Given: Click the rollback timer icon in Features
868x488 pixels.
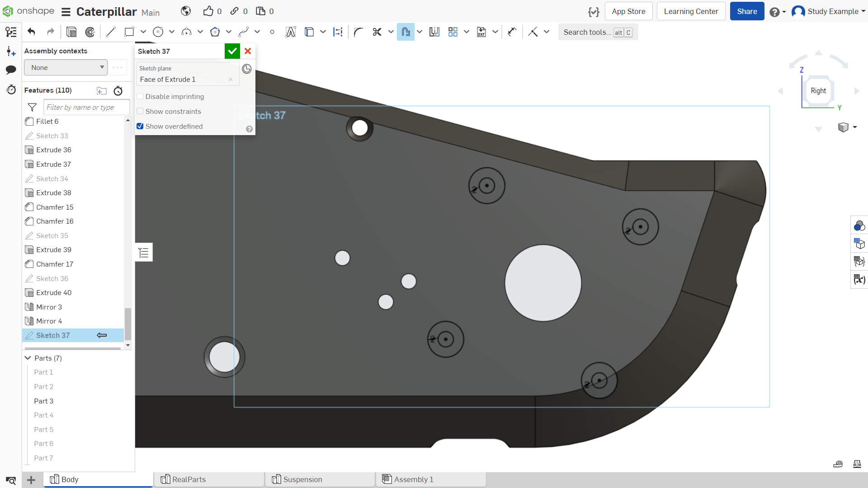Looking at the screenshot, I should coord(118,91).
